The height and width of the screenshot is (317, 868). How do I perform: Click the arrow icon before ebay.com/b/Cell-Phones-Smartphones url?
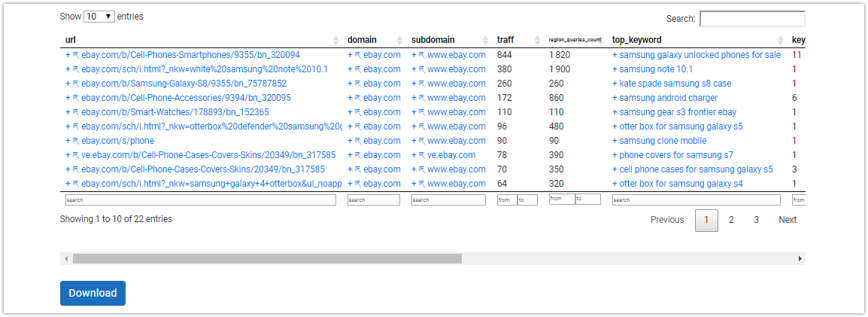(76, 55)
